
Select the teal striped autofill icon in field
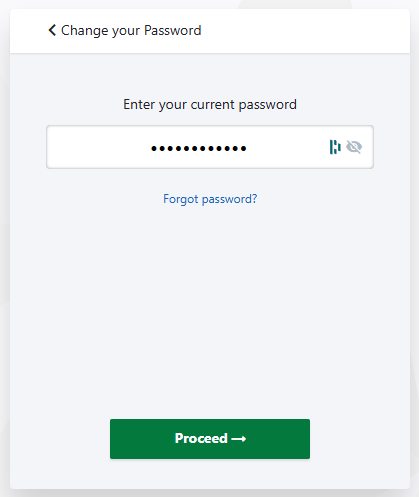(x=335, y=147)
